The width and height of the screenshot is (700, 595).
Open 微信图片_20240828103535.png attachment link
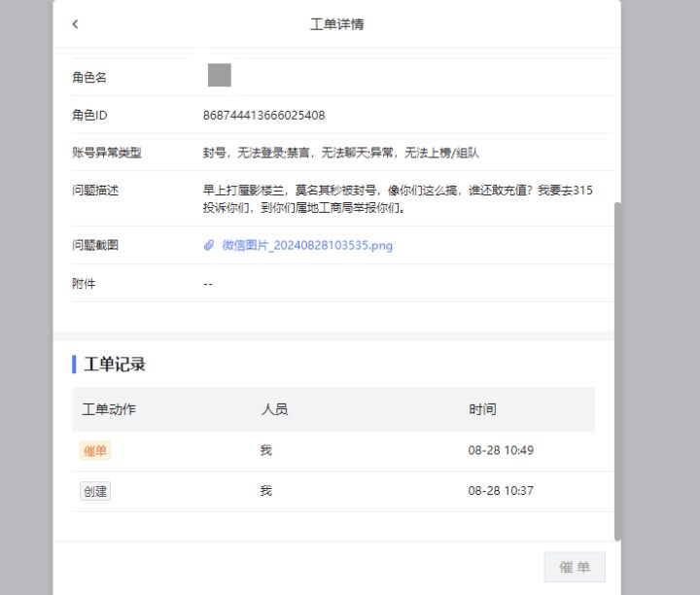(307, 246)
